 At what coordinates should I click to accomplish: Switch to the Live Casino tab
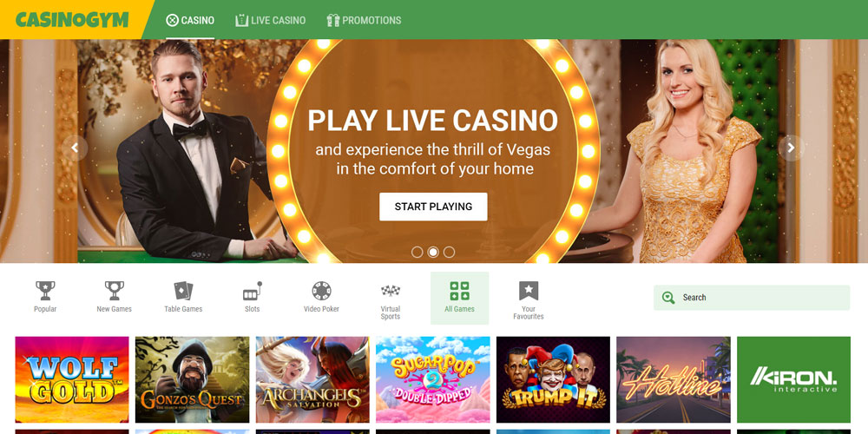pos(270,21)
